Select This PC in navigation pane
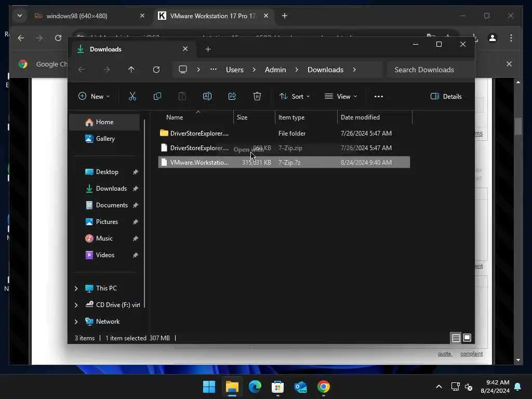This screenshot has height=399, width=532. (106, 288)
